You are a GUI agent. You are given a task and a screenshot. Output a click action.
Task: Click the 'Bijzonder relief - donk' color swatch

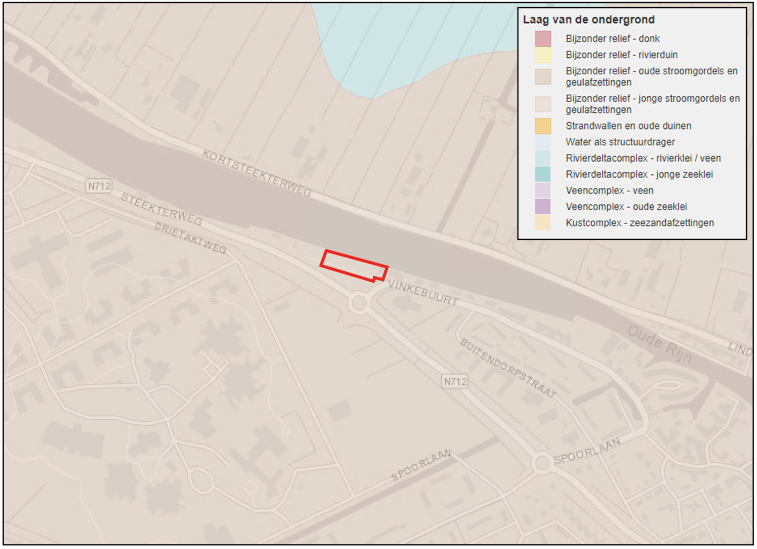543,39
